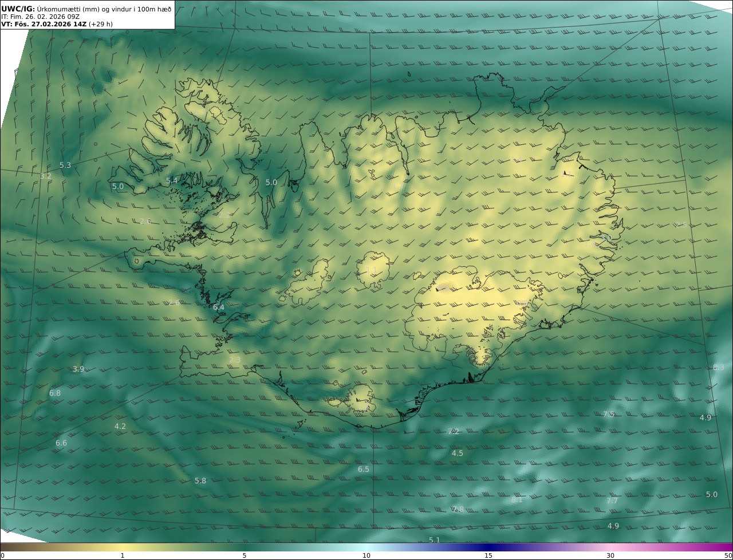Pick the 4.2 value label over the ocean

120,427
